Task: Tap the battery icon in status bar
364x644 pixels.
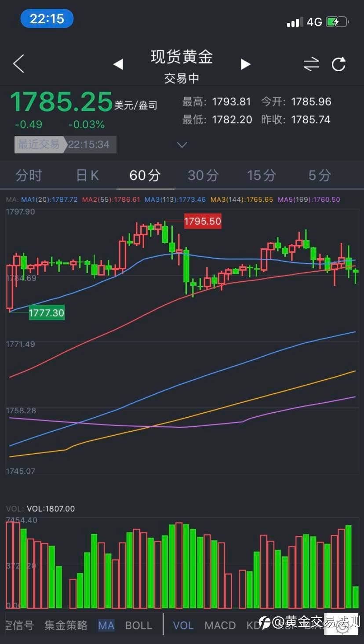Action: tap(337, 22)
